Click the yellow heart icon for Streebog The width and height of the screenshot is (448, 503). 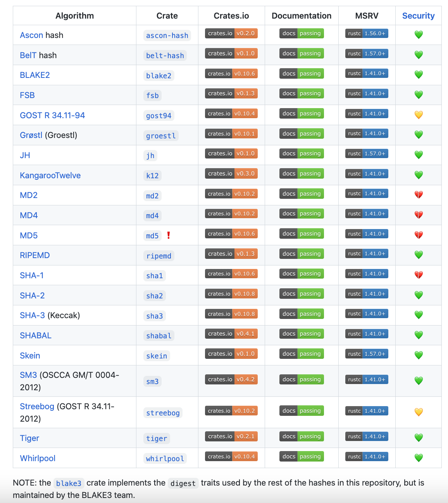click(419, 412)
